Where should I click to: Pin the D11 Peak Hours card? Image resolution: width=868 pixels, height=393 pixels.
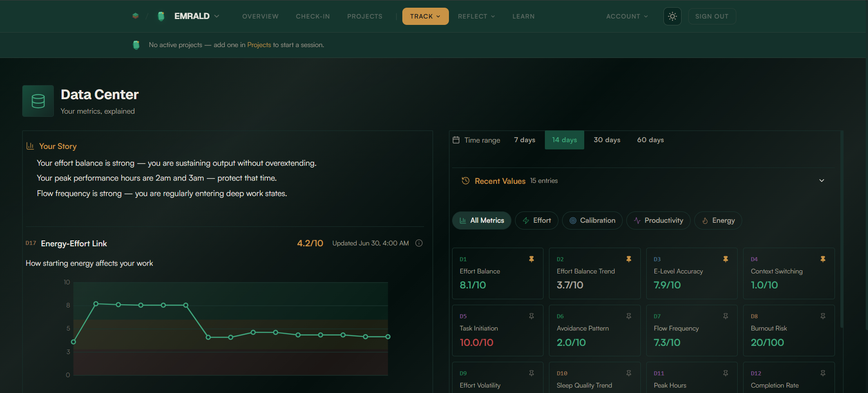tap(725, 373)
